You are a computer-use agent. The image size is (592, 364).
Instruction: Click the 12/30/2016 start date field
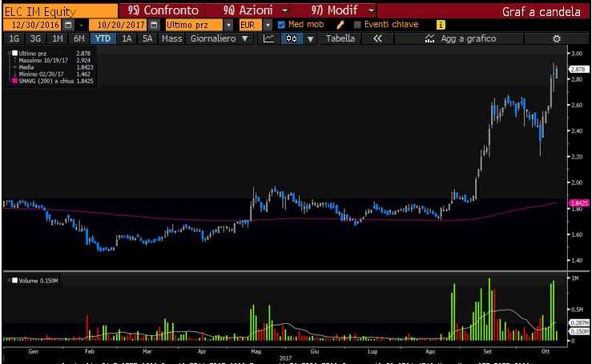click(33, 25)
